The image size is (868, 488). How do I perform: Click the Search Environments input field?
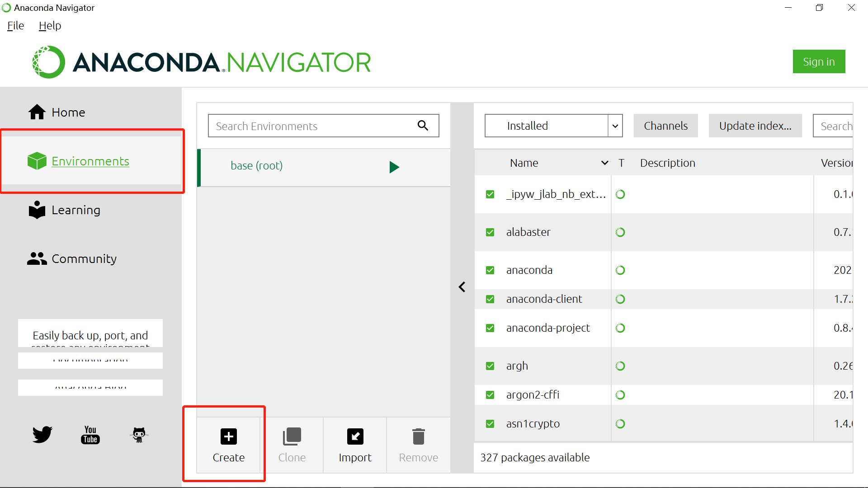click(324, 126)
